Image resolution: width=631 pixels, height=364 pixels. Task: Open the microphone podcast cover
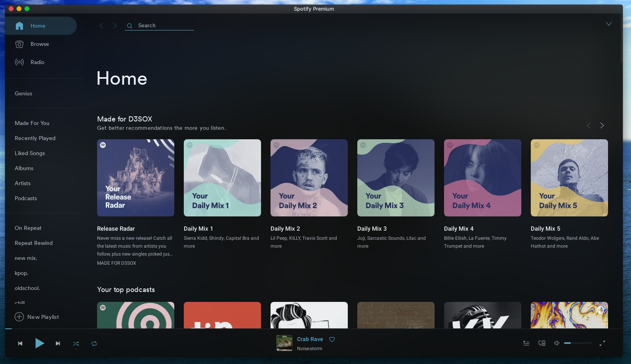pyautogui.click(x=482, y=315)
